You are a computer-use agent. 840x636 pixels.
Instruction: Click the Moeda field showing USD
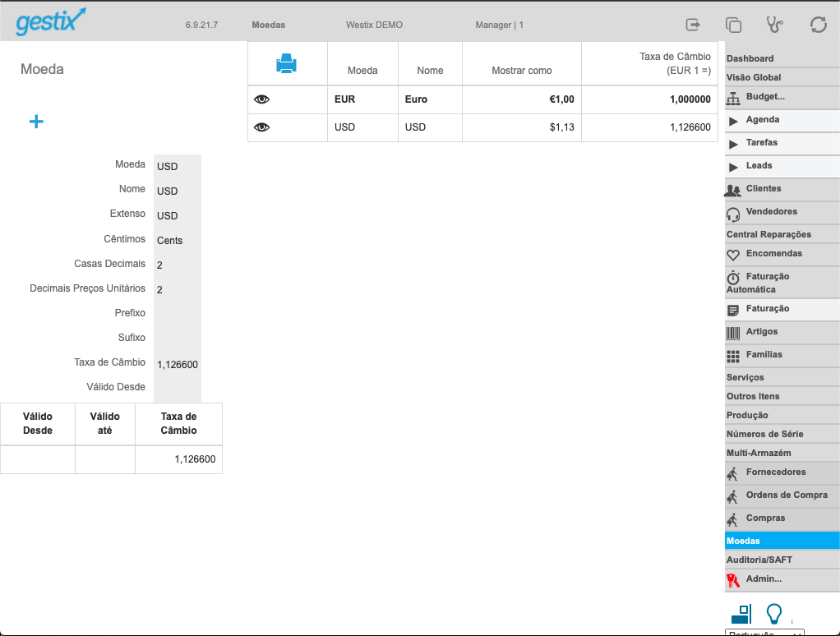(x=178, y=167)
